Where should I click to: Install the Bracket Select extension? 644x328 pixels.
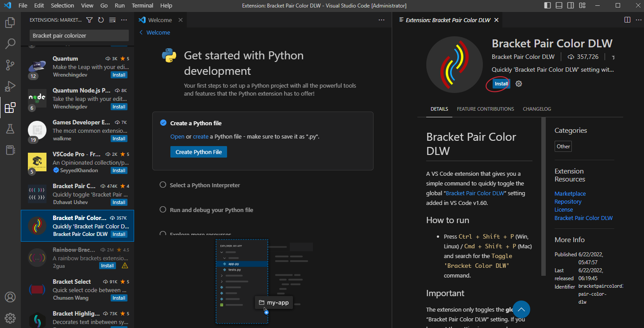pos(119,298)
